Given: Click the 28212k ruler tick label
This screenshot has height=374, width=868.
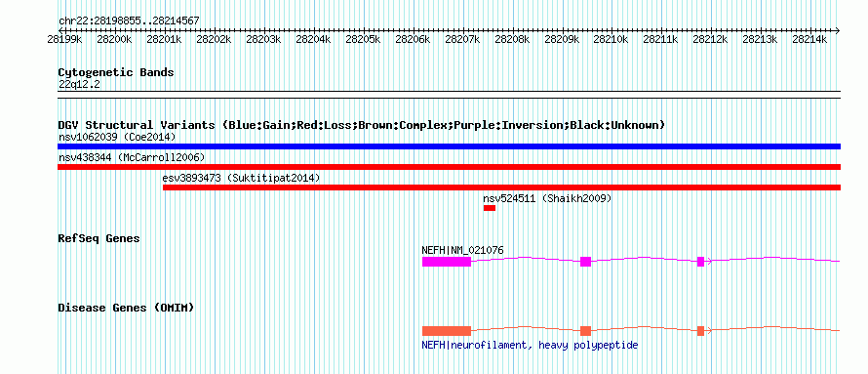Looking at the screenshot, I should [x=710, y=39].
